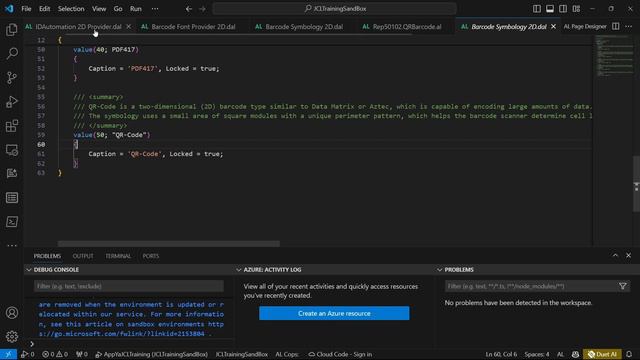Image resolution: width=640 pixels, height=360 pixels.
Task: Close the bottom panel
Action: [x=629, y=256]
